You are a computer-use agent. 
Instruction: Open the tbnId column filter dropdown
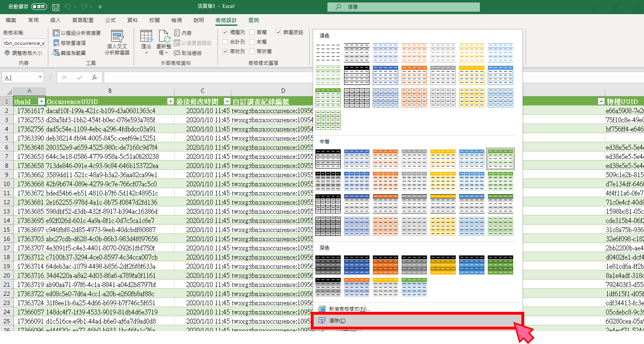point(41,102)
